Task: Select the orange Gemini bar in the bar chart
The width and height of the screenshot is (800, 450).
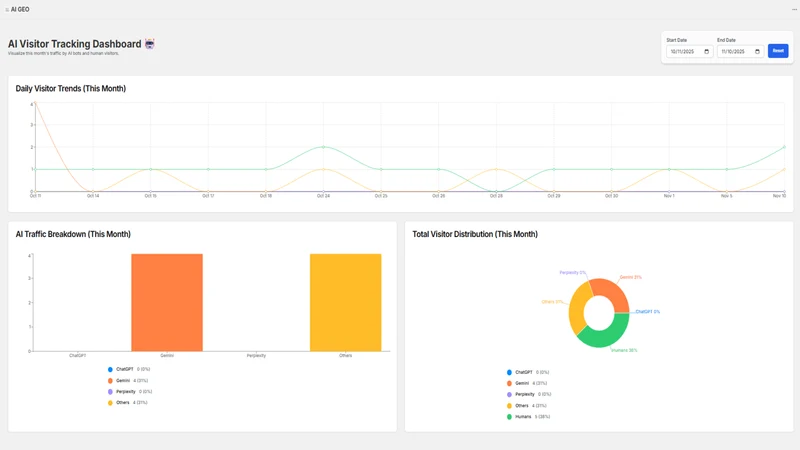Action: pos(167,303)
